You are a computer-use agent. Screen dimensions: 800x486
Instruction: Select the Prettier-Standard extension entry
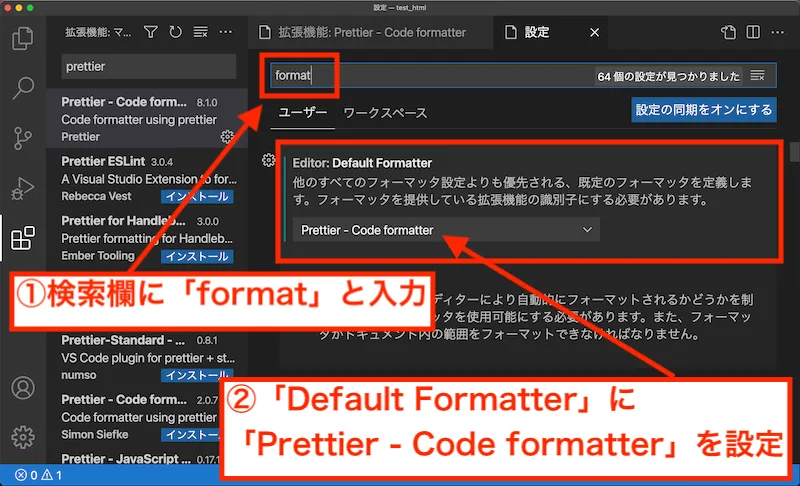(x=147, y=357)
